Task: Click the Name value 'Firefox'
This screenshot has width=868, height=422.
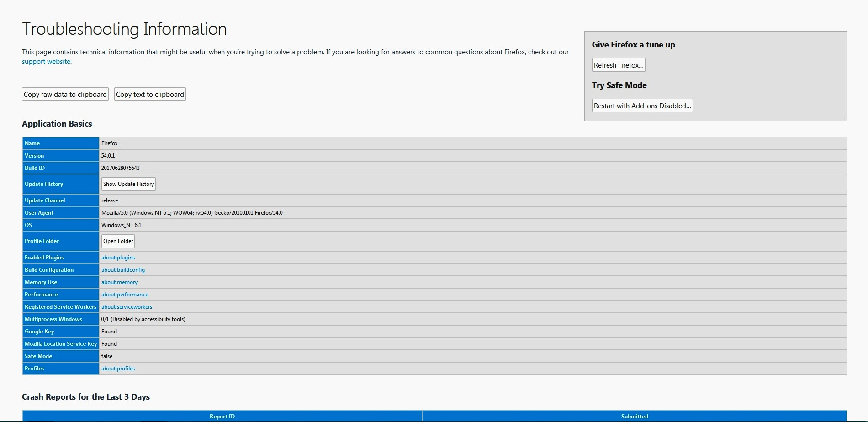Action: (110, 143)
